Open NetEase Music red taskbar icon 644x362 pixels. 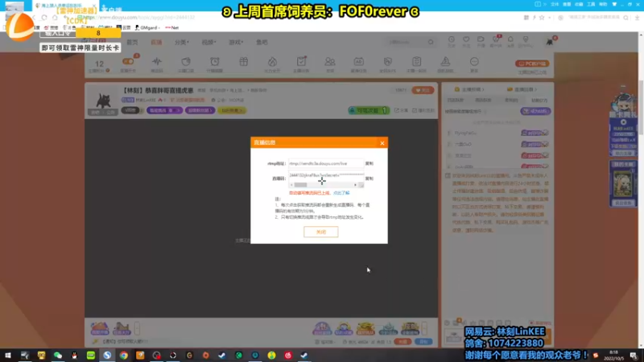(288, 355)
